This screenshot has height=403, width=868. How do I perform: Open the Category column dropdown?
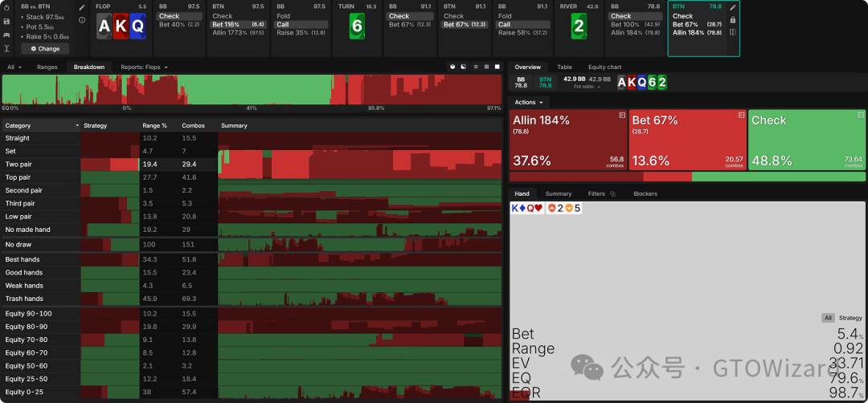[77, 126]
